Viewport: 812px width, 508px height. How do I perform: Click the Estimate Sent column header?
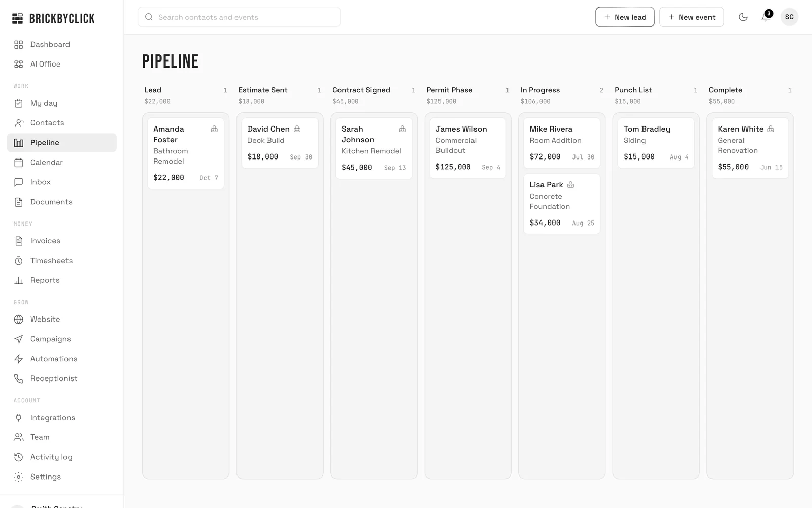coord(263,90)
